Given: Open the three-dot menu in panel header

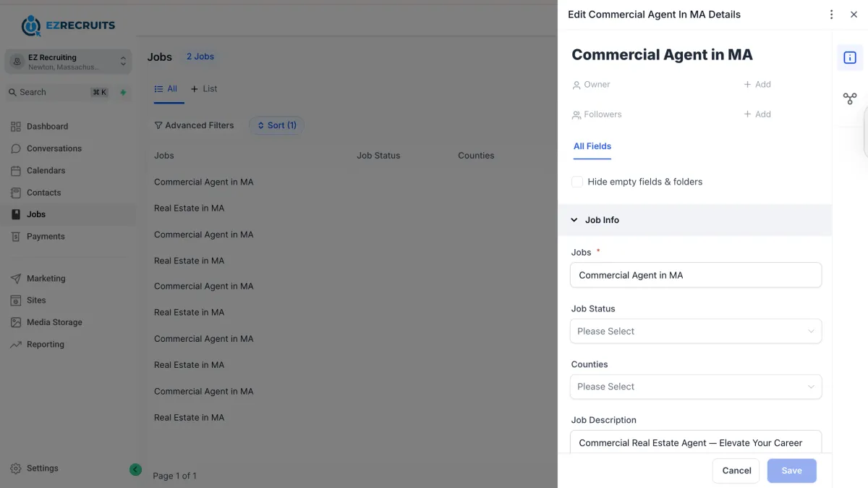Looking at the screenshot, I should point(831,14).
